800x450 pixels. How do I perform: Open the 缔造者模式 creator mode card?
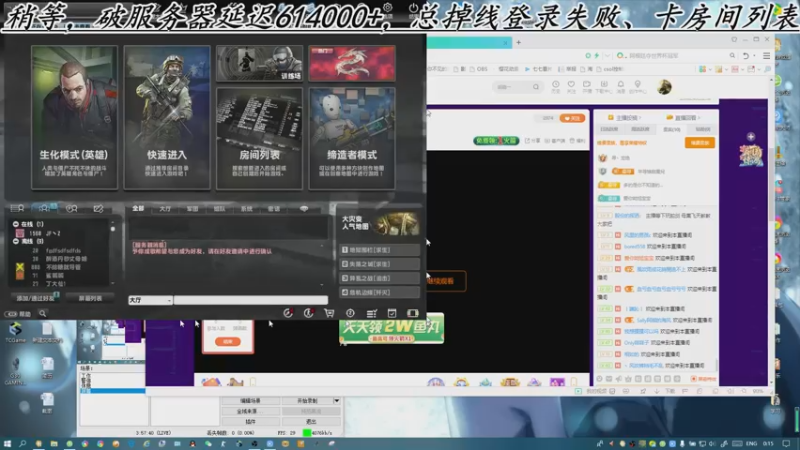point(352,138)
